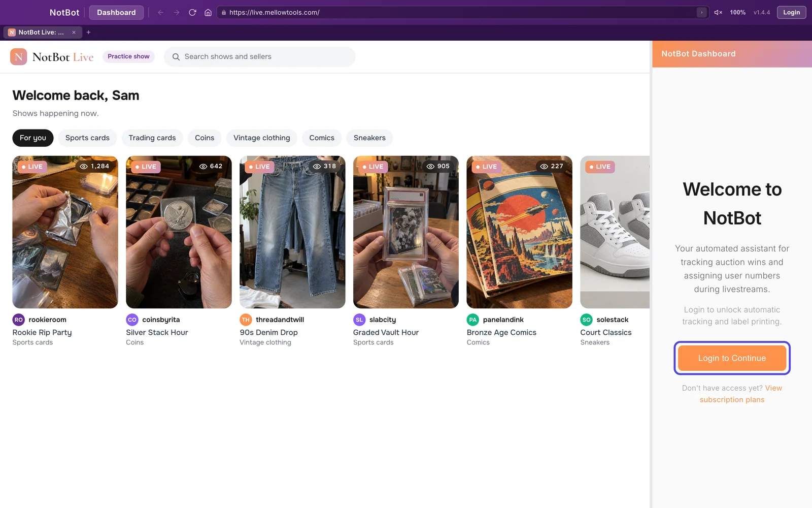812x508 pixels.
Task: Go to the home page icon
Action: click(x=208, y=12)
